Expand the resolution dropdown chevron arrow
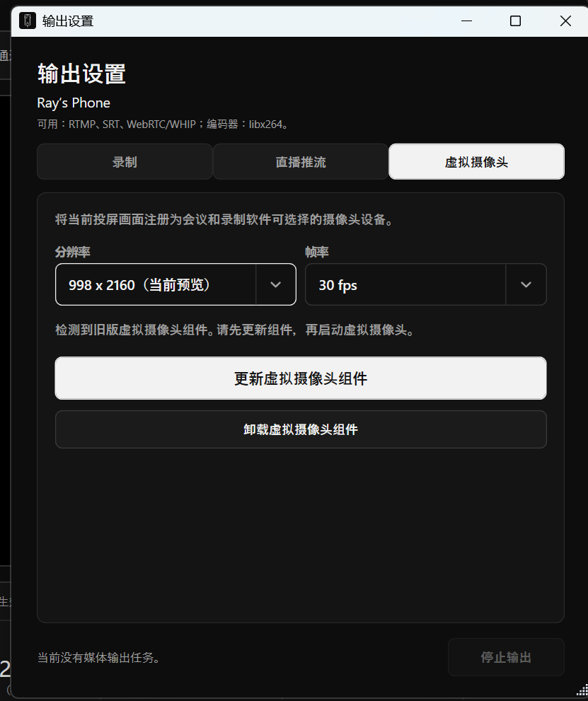 click(275, 284)
